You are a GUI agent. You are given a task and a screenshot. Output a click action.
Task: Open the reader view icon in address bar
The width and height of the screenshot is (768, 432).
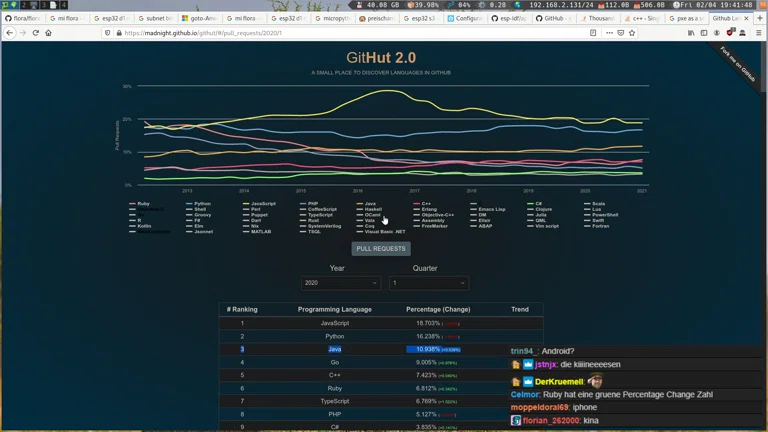tap(593, 33)
